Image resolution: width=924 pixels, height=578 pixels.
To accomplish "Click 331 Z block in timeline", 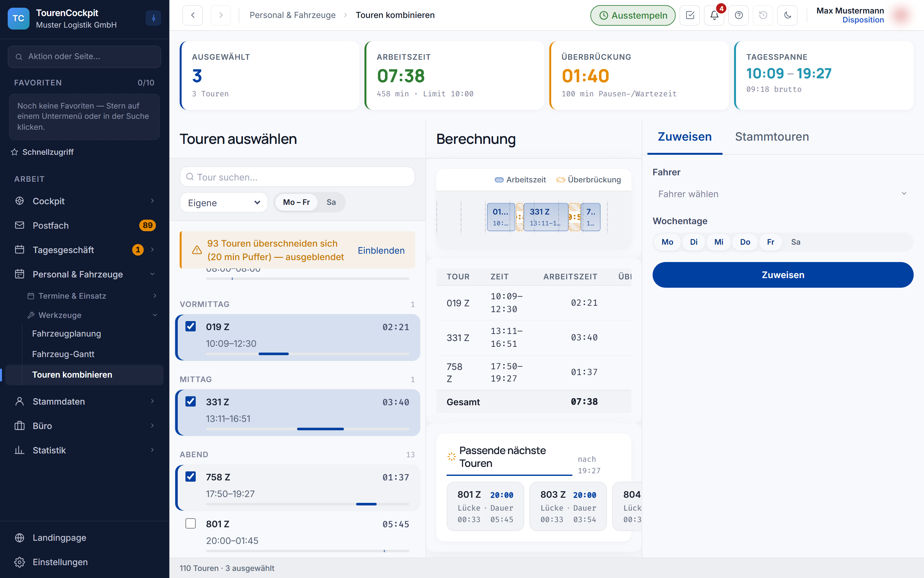I will pyautogui.click(x=546, y=217).
